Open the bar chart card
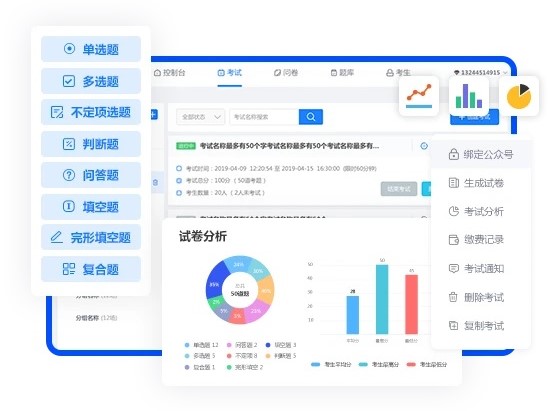Viewport: 548px width, 411px height. (x=469, y=96)
